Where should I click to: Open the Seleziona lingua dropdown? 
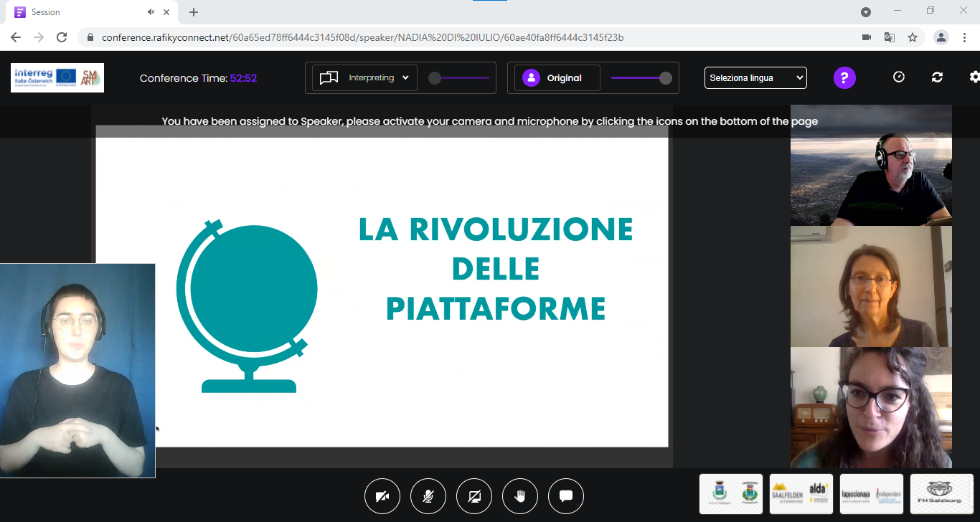[x=755, y=77]
